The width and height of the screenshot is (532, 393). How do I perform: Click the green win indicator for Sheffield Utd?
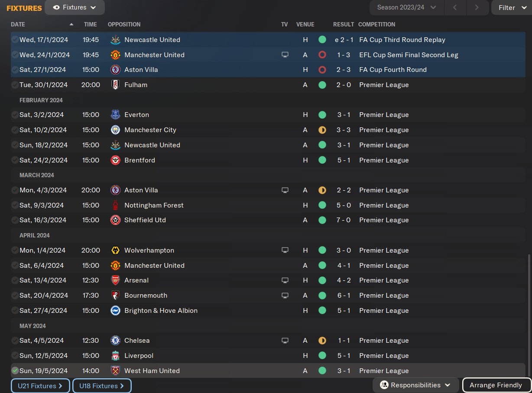(x=322, y=220)
